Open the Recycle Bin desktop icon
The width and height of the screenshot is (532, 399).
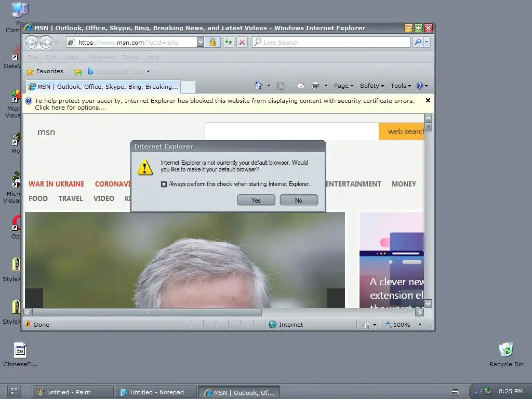tap(506, 355)
